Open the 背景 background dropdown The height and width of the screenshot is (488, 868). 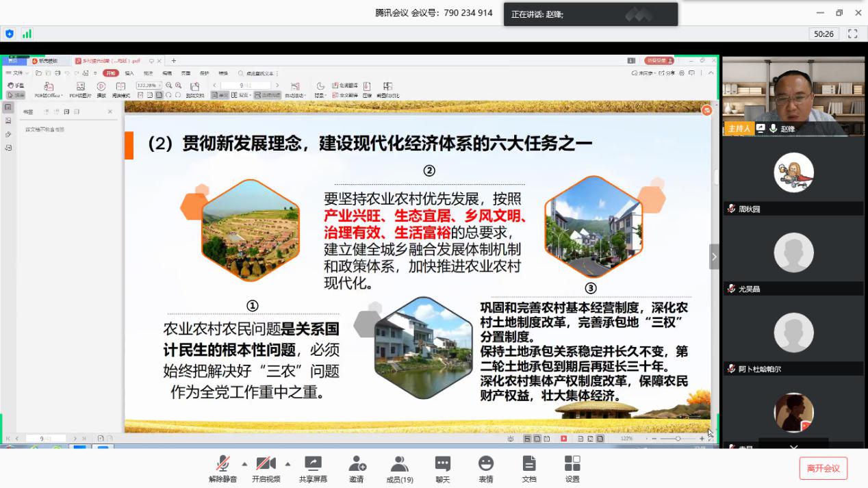[320, 90]
